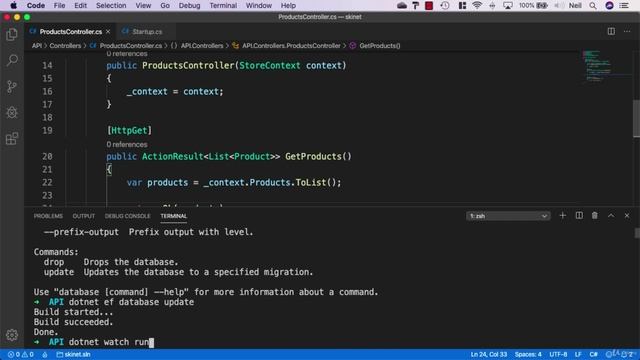Viewport: 640px width, 360px height.
Task: Open the skinet.sln project selector
Action: [x=73, y=354]
